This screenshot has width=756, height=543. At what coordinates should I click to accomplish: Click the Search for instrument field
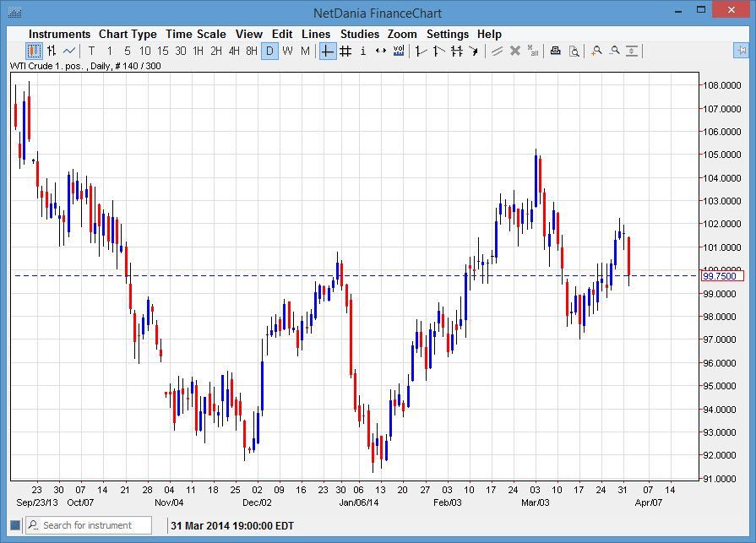coord(93,525)
